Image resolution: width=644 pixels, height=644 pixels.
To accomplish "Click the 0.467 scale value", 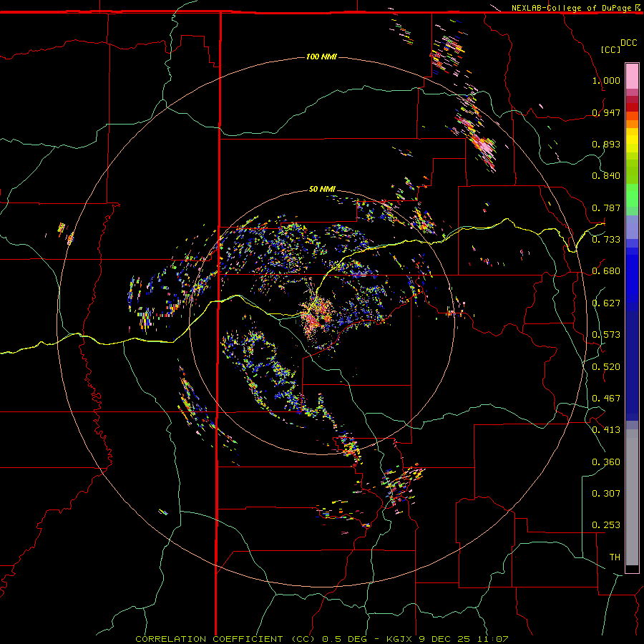I will (606, 399).
